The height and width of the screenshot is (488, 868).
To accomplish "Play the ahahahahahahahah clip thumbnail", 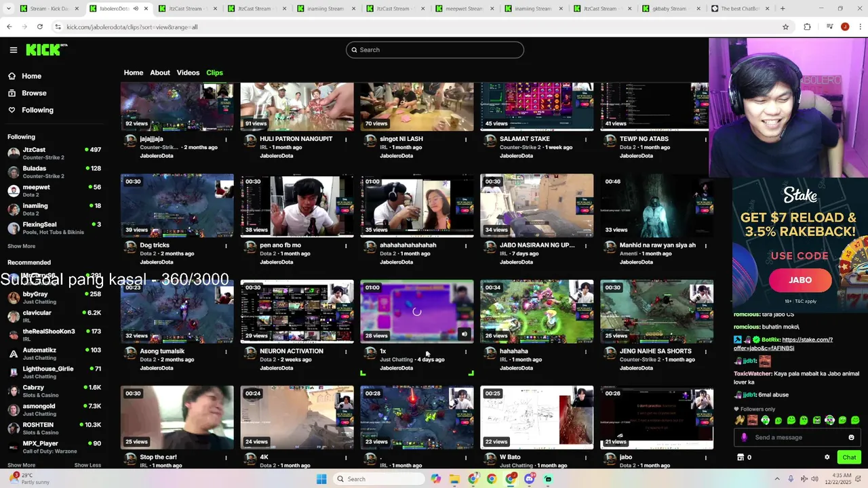I will (417, 205).
